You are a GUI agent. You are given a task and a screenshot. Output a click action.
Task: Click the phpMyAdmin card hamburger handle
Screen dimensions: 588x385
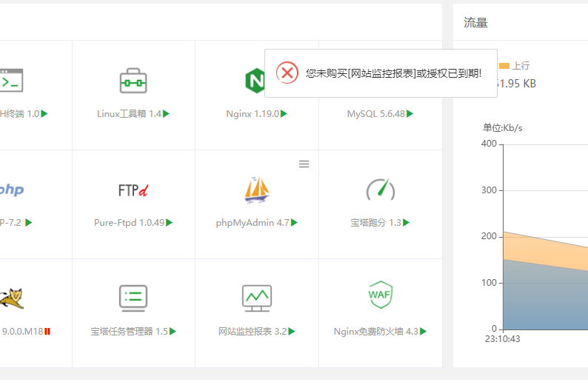pos(304,164)
